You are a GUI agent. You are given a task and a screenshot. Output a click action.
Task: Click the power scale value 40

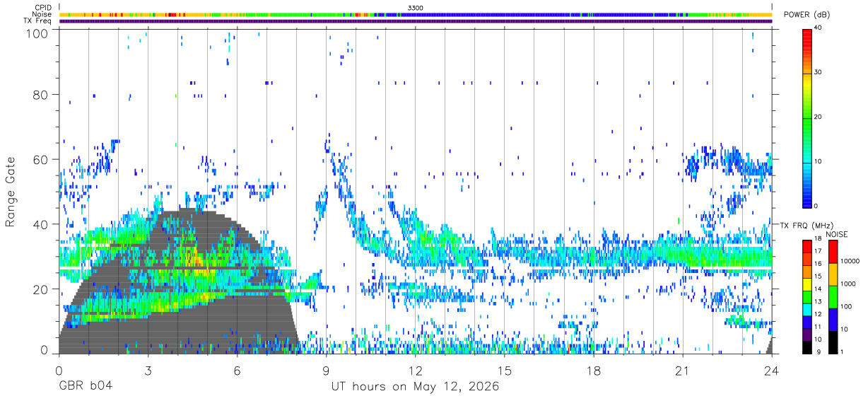tap(816, 28)
